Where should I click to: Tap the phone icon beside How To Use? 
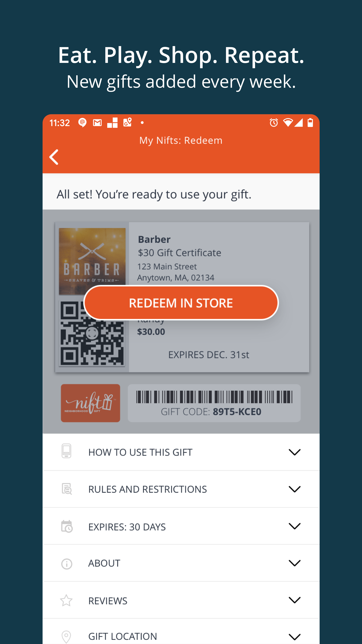[x=66, y=451]
